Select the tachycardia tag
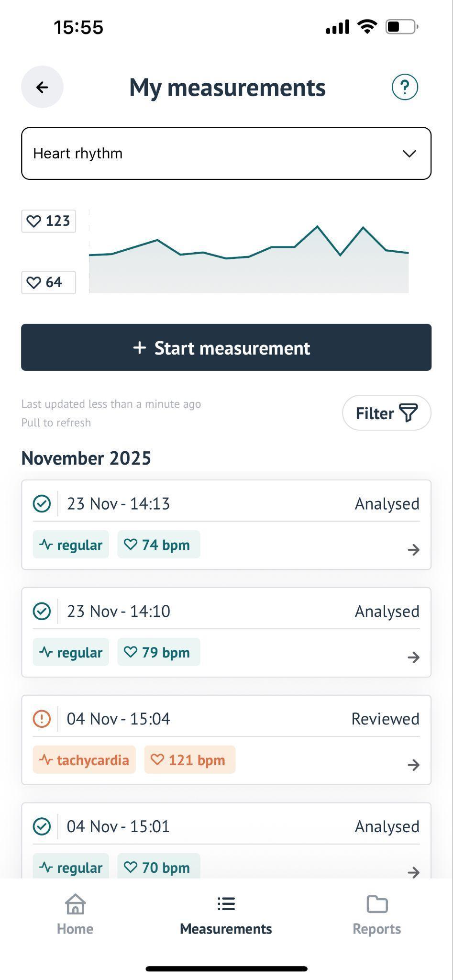The image size is (453, 980). pyautogui.click(x=84, y=760)
